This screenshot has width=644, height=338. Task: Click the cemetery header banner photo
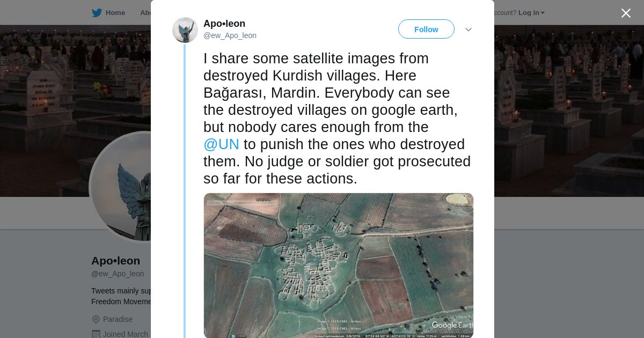coord(563,107)
